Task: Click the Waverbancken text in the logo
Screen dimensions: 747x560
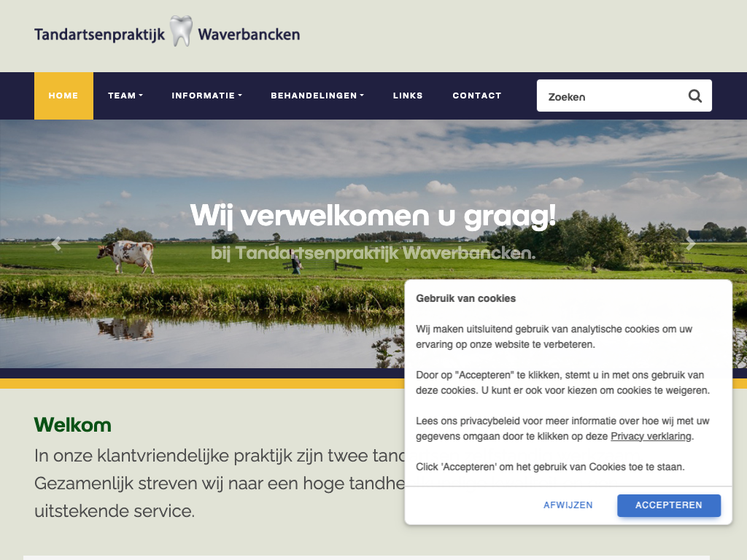Action: coord(249,34)
